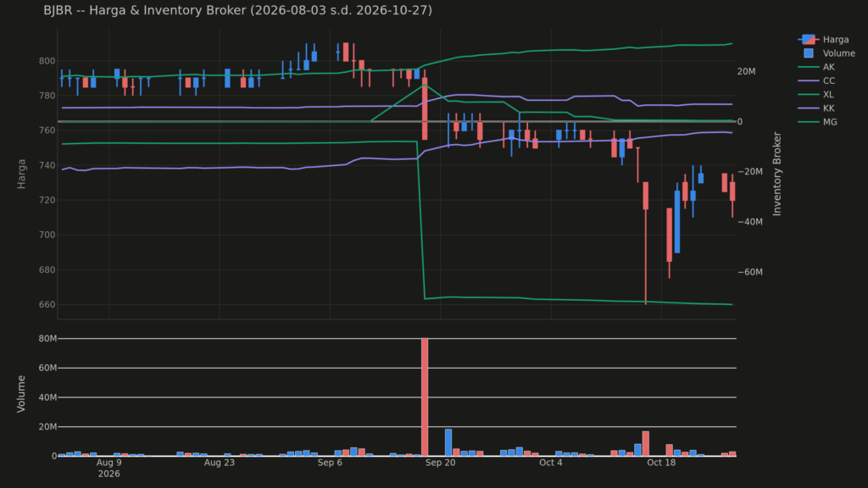The width and height of the screenshot is (868, 488).
Task: Click the Aug 23 date tick label
Action: (220, 463)
